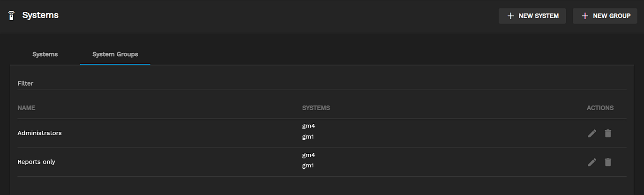Sort by the NAME column header

click(x=26, y=108)
